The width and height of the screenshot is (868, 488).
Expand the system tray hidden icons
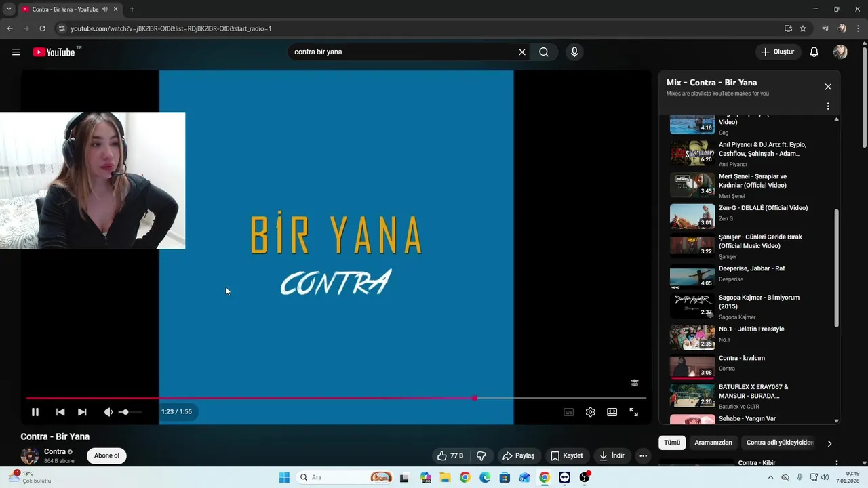770,477
